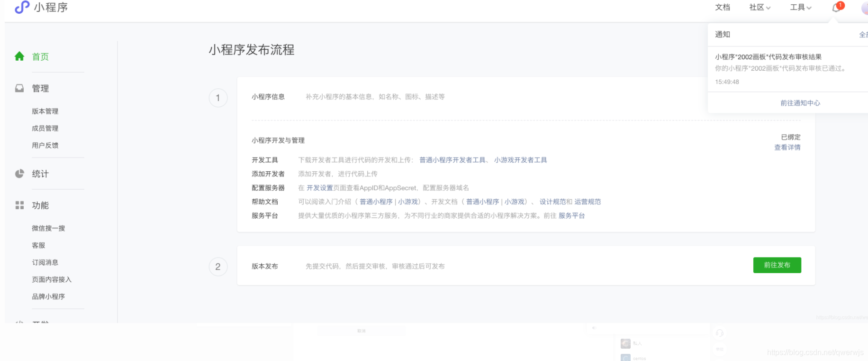868x361 pixels.
Task: Open 页面内容接入 in sidebar
Action: coord(52,279)
